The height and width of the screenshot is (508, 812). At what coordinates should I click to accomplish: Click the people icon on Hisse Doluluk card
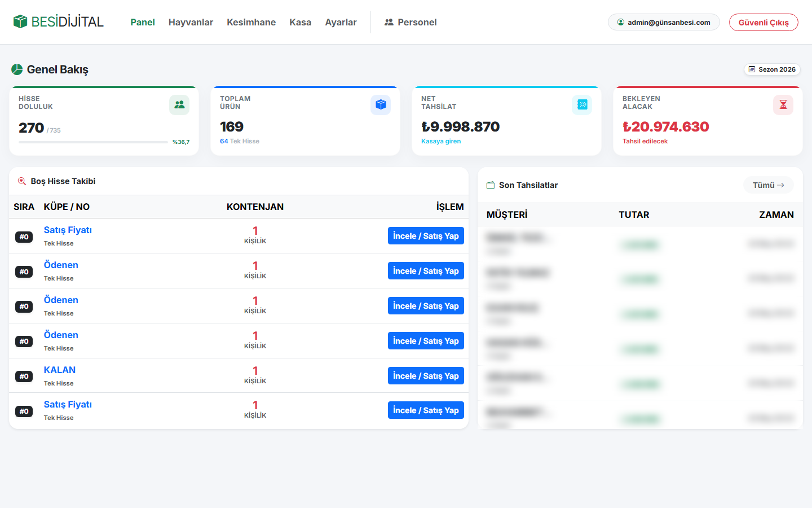tap(179, 104)
